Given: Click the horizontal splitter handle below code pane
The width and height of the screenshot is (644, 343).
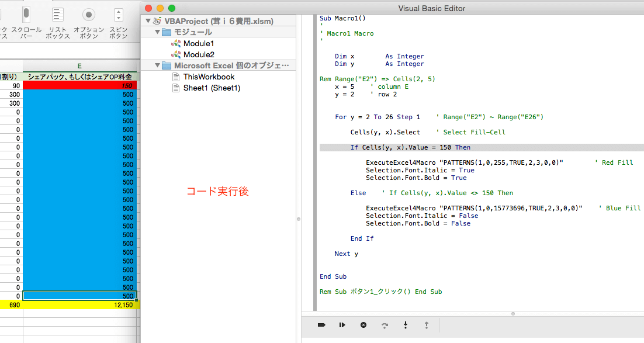Looking at the screenshot, I should click(x=513, y=314).
